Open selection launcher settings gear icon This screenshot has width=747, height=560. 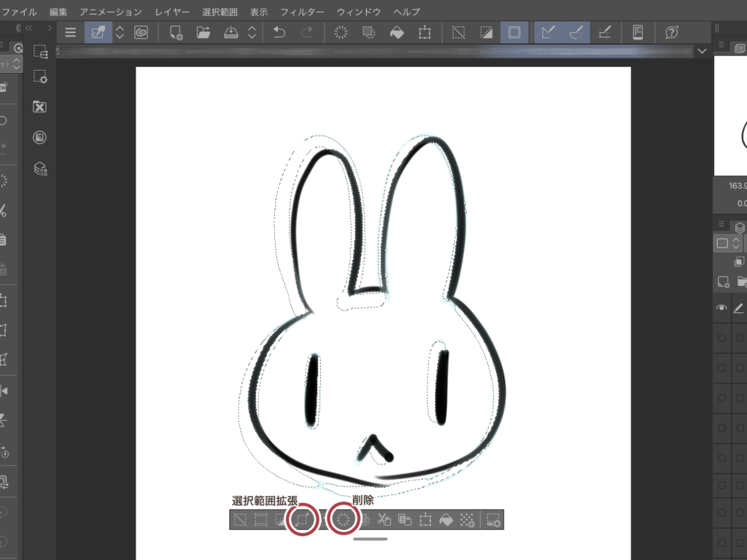pyautogui.click(x=493, y=519)
